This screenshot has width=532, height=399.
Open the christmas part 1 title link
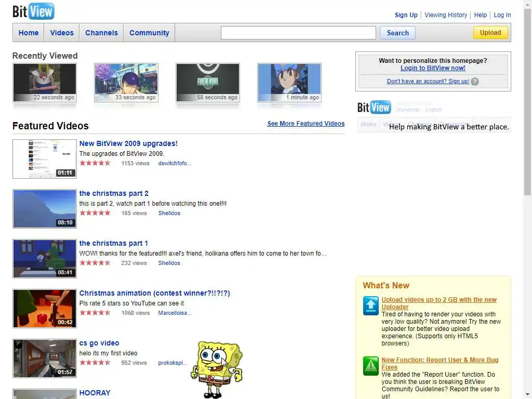(x=114, y=243)
